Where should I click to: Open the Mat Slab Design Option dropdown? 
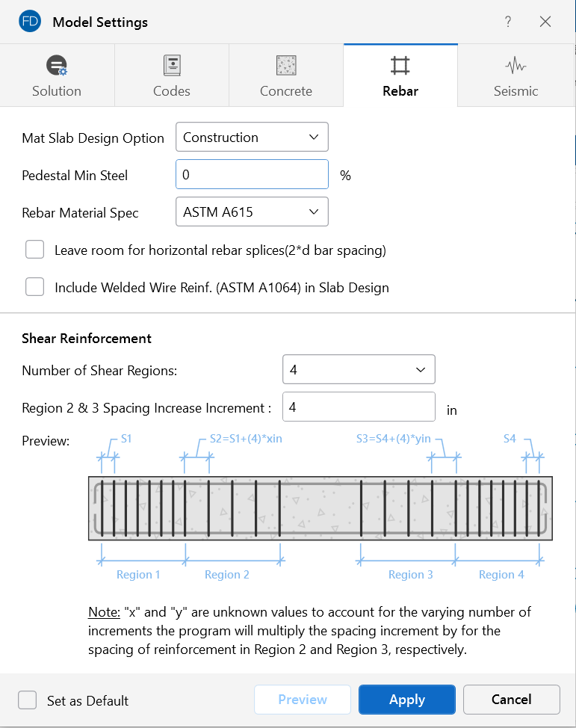[252, 138]
